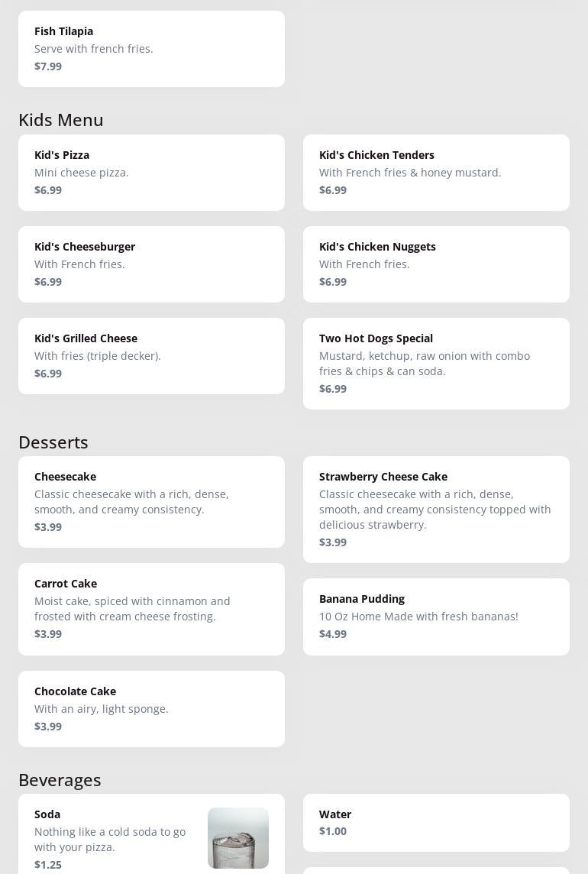Select the Water beverage item
588x874 pixels.
point(436,822)
